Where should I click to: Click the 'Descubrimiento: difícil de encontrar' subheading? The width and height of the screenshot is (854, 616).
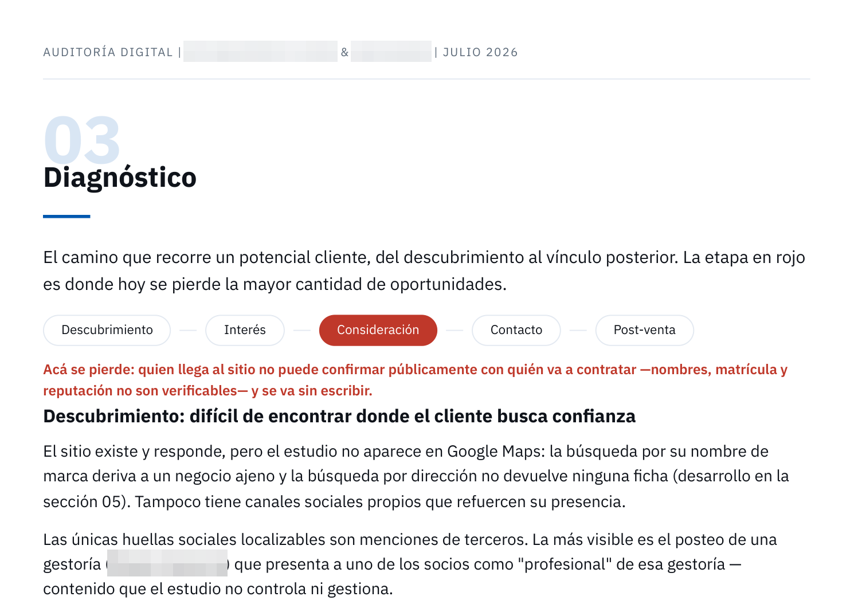coord(339,416)
